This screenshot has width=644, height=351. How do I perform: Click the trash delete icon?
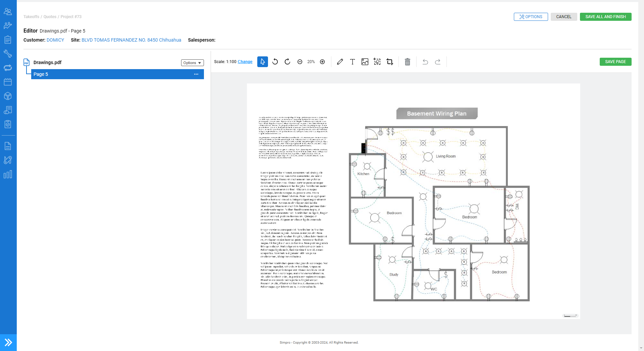tap(407, 62)
